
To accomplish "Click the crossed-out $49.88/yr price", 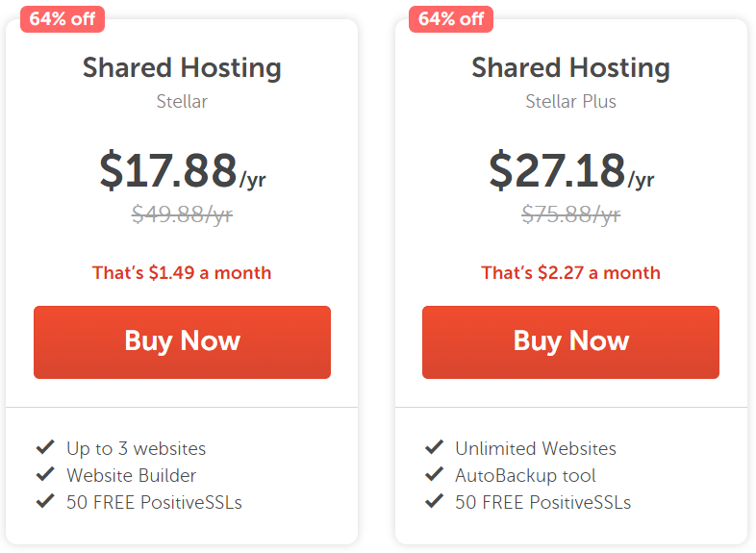I will 182,214.
